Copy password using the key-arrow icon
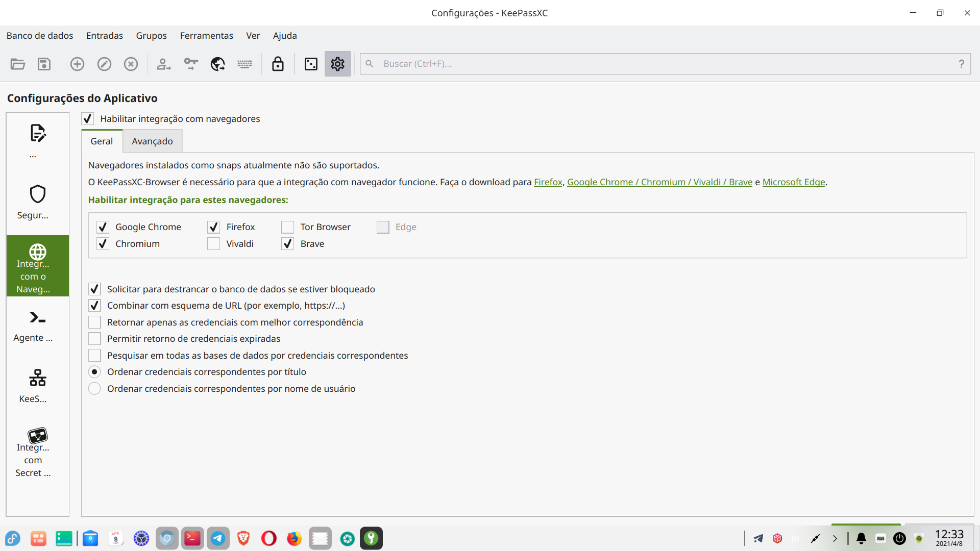This screenshot has height=551, width=980. pos(191,64)
